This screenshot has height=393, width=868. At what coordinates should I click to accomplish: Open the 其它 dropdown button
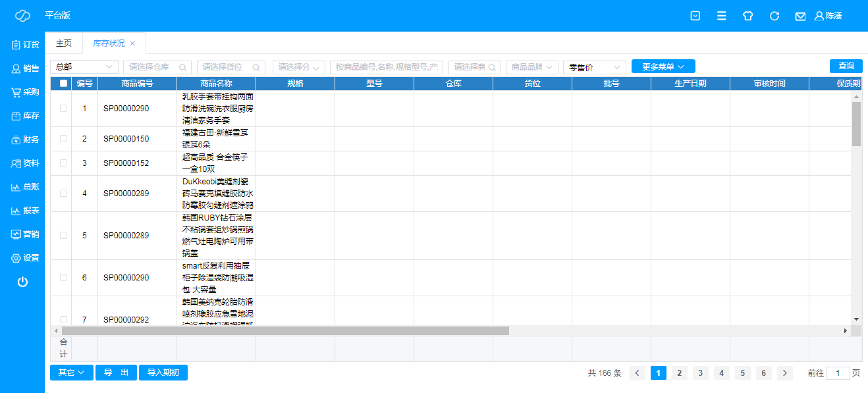click(x=72, y=373)
